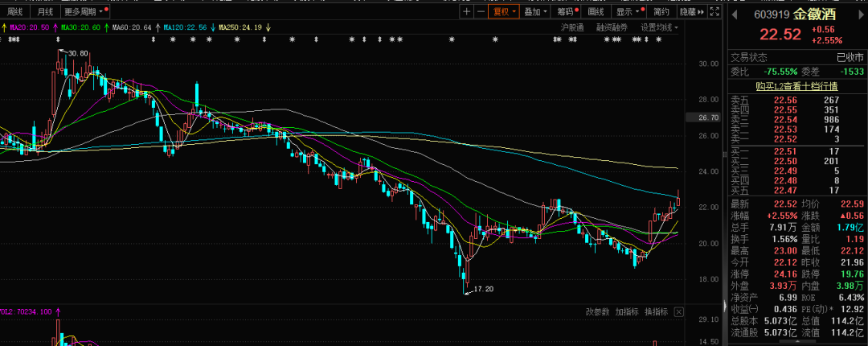Enable 画线 drawing tools
This screenshot has height=346, width=868.
point(596,11)
